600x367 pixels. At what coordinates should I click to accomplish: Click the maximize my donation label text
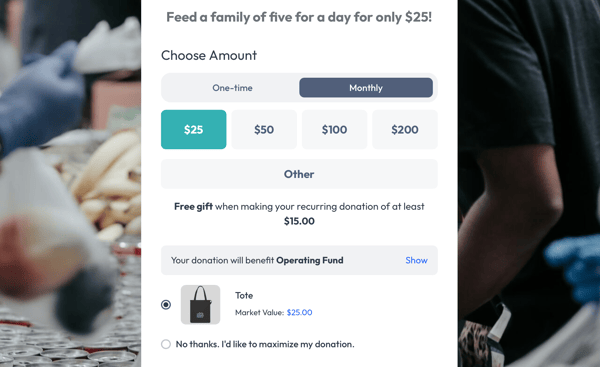point(265,344)
